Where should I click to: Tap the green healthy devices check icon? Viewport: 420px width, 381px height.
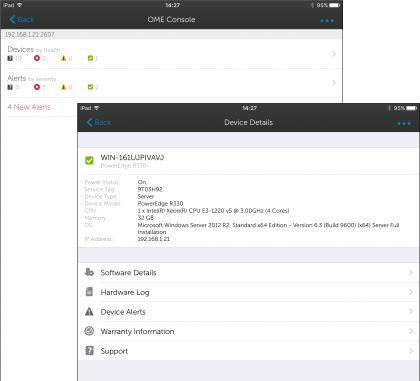pos(90,58)
